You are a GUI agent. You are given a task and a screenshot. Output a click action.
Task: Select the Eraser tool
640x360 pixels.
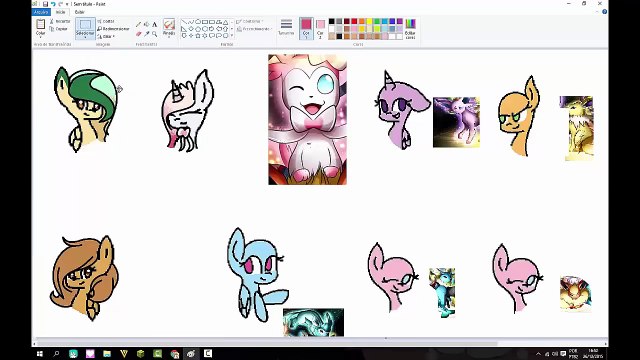[x=138, y=34]
